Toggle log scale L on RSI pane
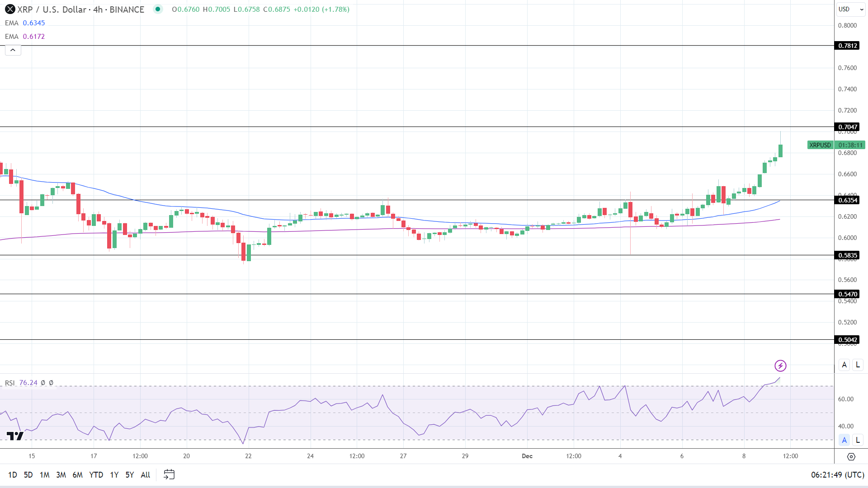 coord(858,440)
